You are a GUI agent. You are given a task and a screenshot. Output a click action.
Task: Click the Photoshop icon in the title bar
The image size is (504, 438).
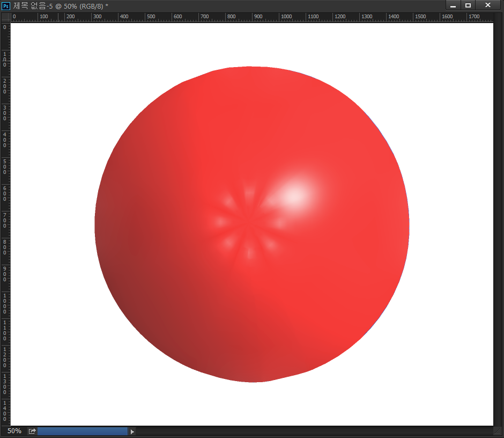pos(6,5)
